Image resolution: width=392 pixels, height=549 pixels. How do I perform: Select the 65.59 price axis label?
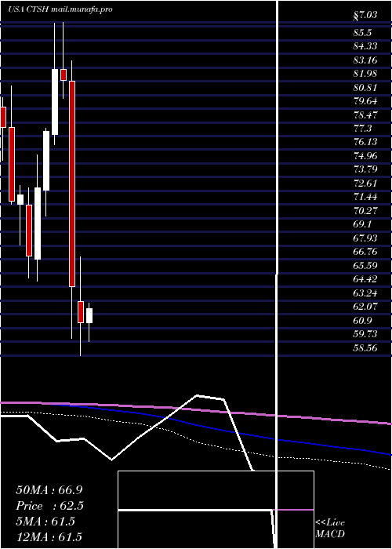365,265
